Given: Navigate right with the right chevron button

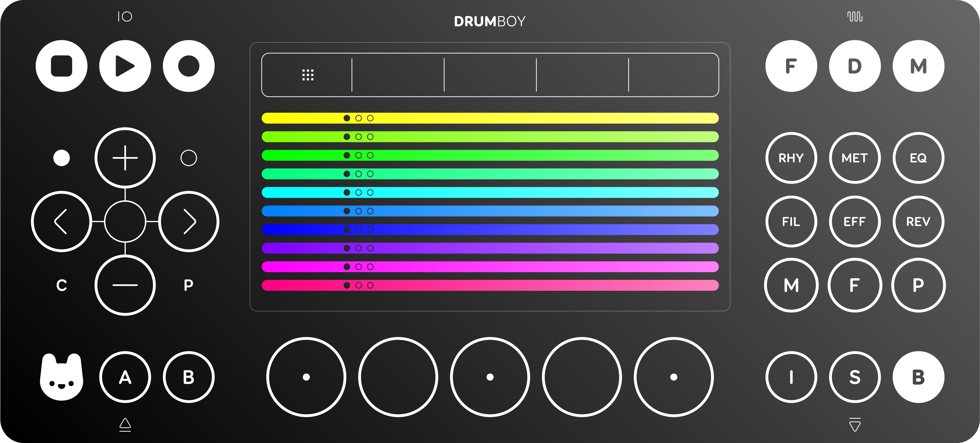Looking at the screenshot, I should (189, 221).
